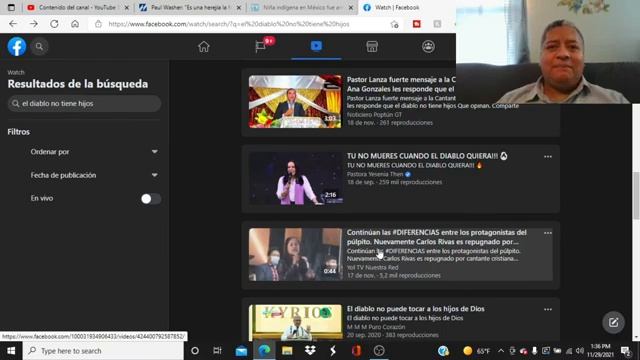Reload the page with the refresh icon
The image size is (640, 360).
[54, 24]
